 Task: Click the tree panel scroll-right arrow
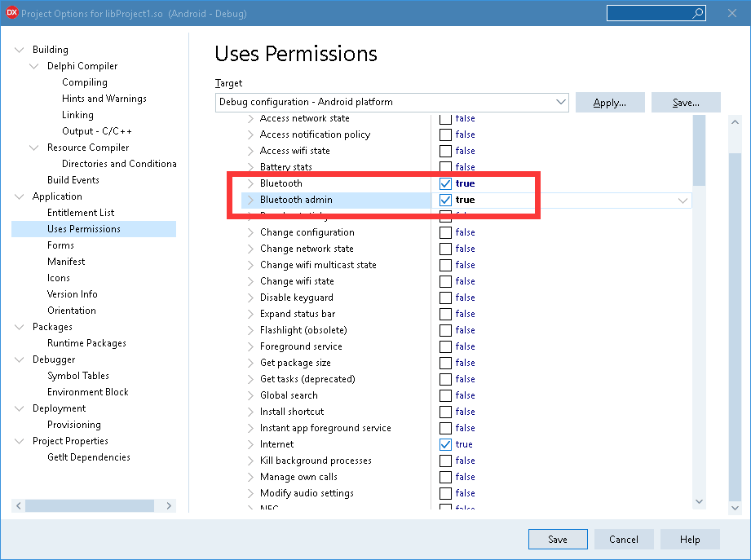point(169,505)
